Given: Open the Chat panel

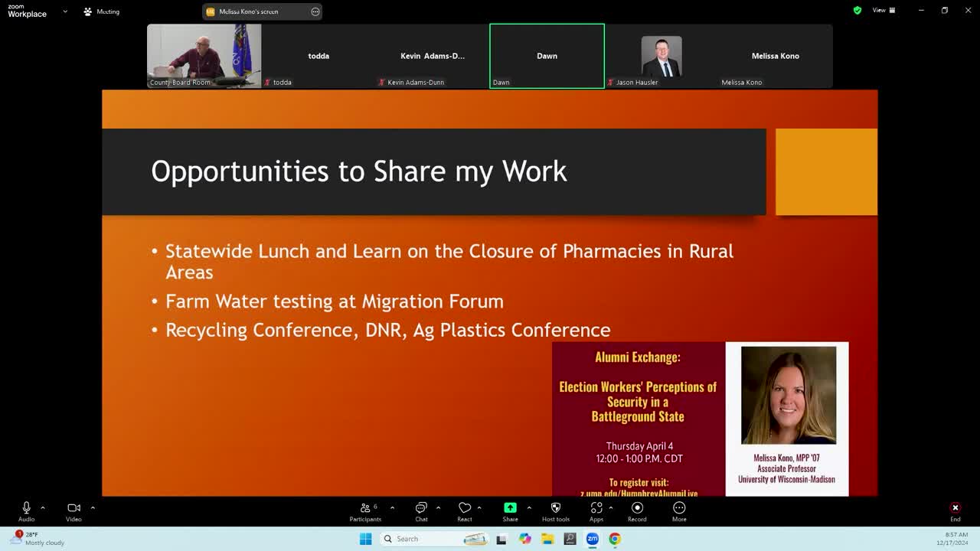Looking at the screenshot, I should click(x=421, y=511).
